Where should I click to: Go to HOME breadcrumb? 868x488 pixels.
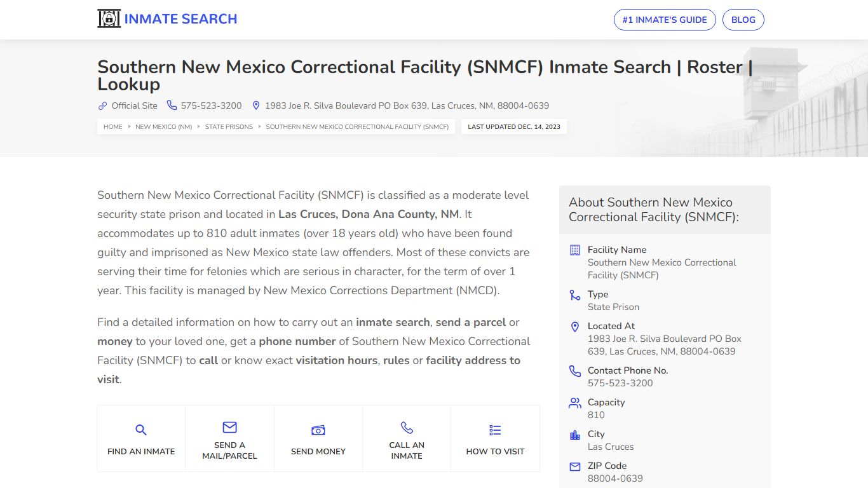(x=113, y=127)
